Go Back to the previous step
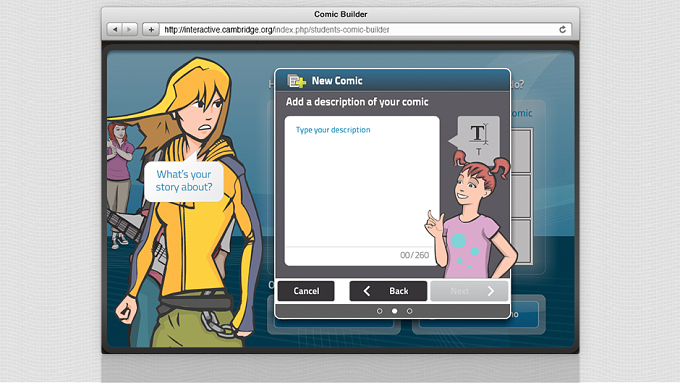 [388, 291]
